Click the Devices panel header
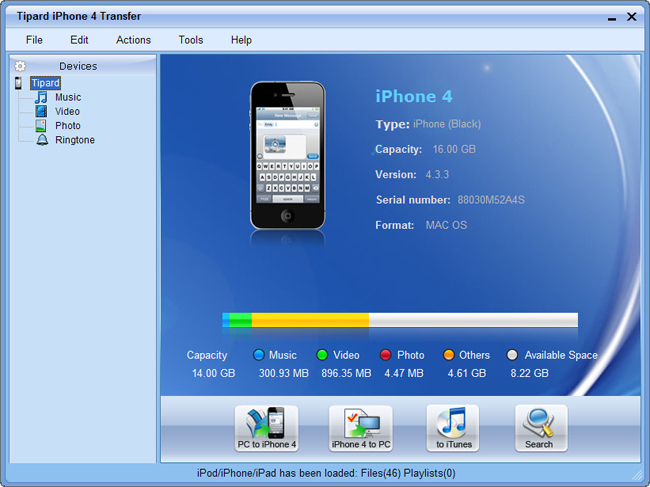The width and height of the screenshot is (650, 487). point(83,65)
